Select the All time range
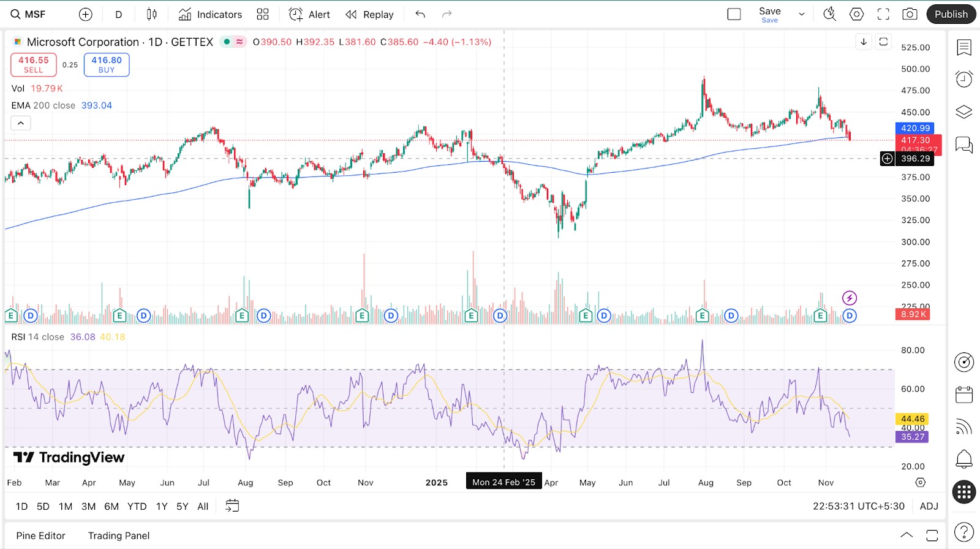 203,506
